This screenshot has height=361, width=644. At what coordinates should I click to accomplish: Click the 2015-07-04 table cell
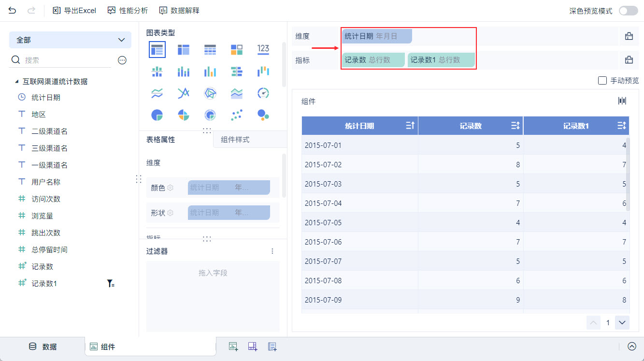360,203
